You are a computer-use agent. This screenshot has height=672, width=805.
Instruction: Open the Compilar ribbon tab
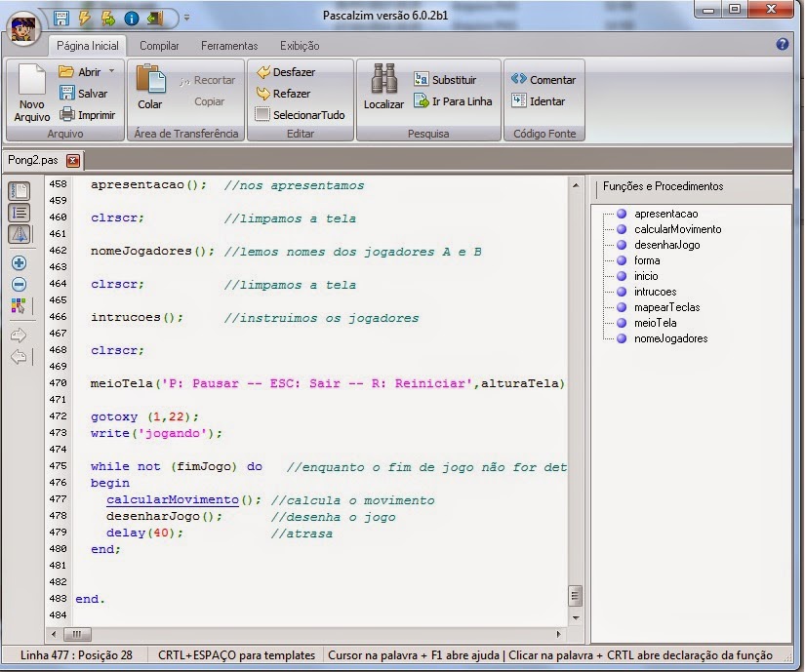pos(159,46)
